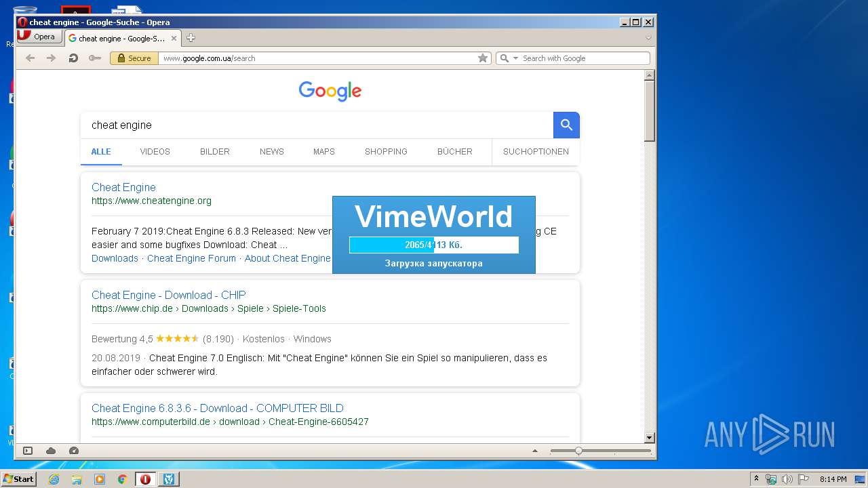Click the 4,5 star rating stars
Screen dimensions: 868x488
(x=177, y=338)
